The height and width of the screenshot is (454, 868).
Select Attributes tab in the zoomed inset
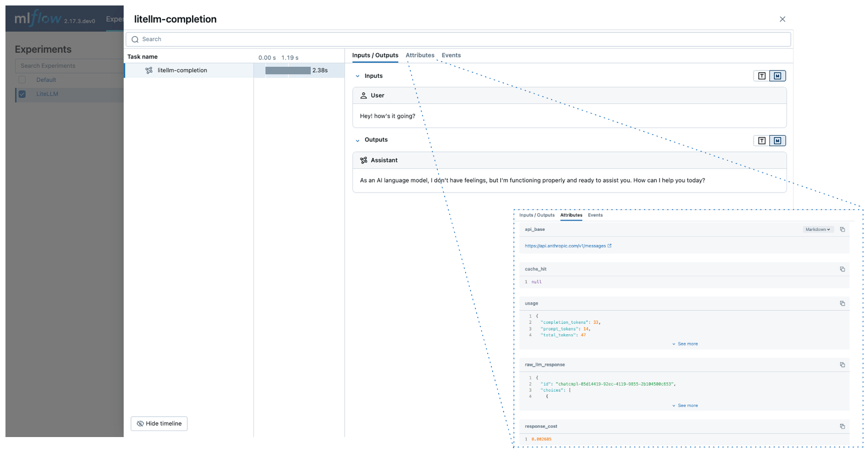(571, 216)
